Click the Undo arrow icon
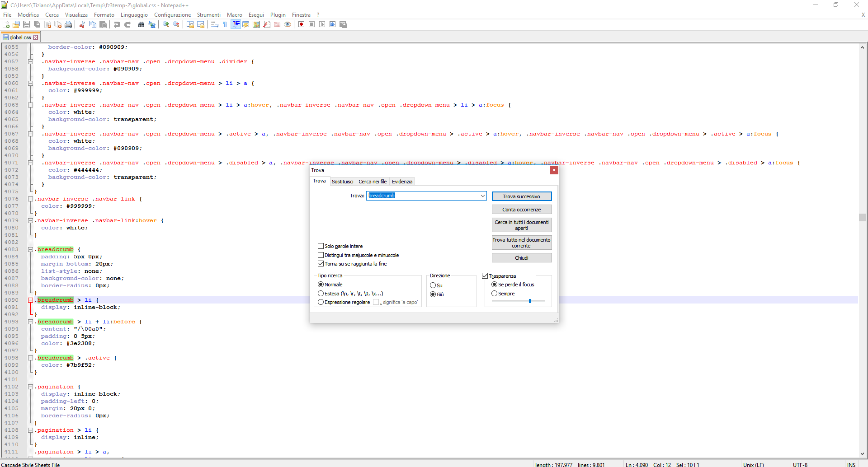Image resolution: width=868 pixels, height=467 pixels. pos(117,24)
